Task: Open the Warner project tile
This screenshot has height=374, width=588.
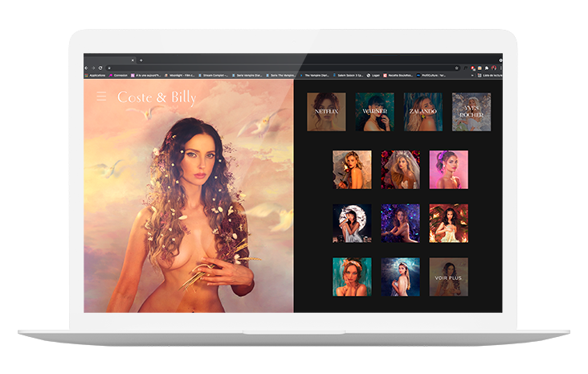Action: [x=374, y=112]
